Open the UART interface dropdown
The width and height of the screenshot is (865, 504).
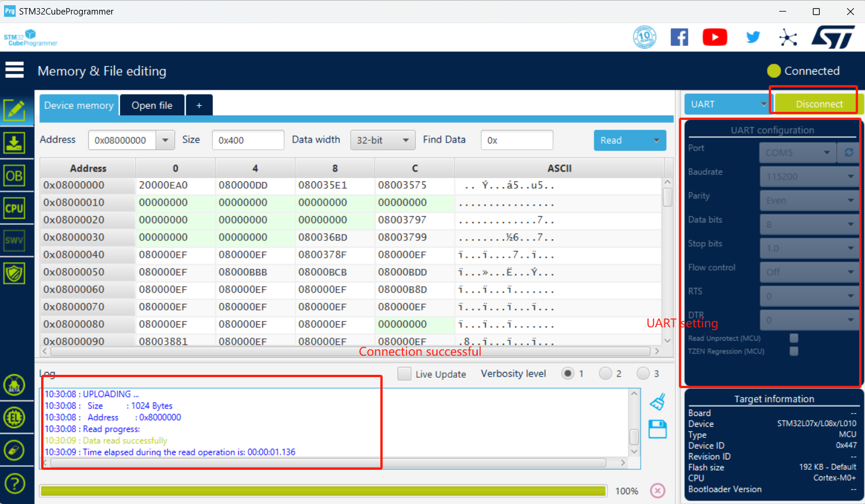[727, 104]
